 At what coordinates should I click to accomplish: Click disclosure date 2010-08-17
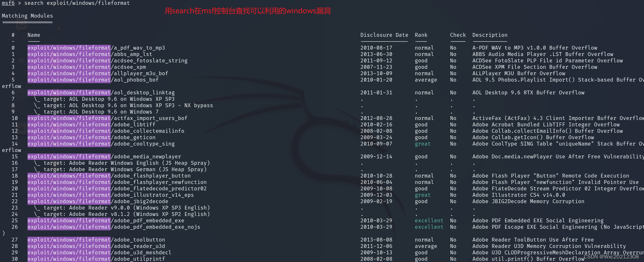[x=376, y=48]
